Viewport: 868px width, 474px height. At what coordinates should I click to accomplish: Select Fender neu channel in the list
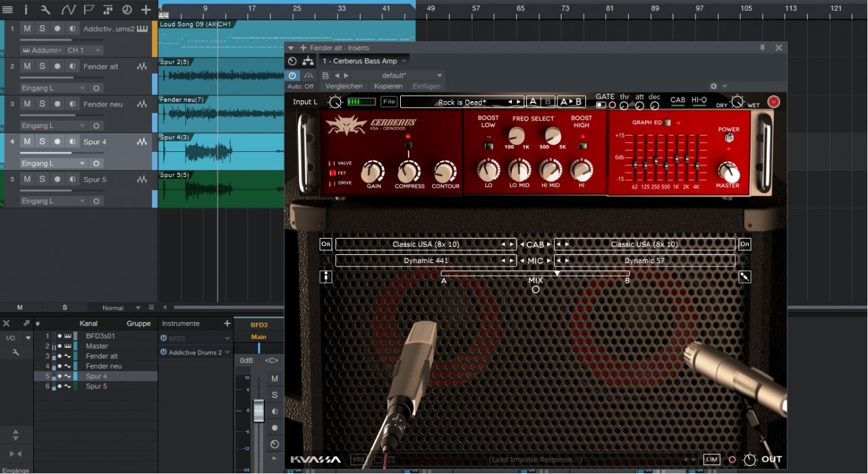pos(96,366)
